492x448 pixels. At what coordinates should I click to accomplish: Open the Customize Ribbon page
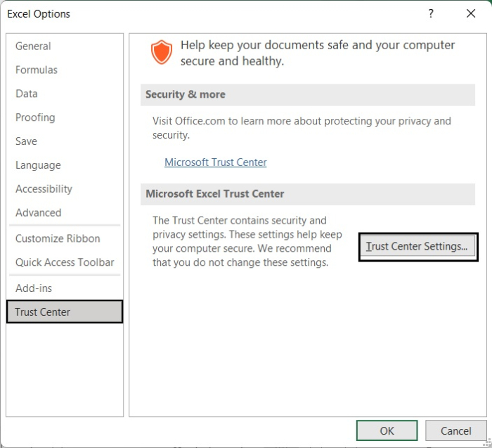[58, 239]
